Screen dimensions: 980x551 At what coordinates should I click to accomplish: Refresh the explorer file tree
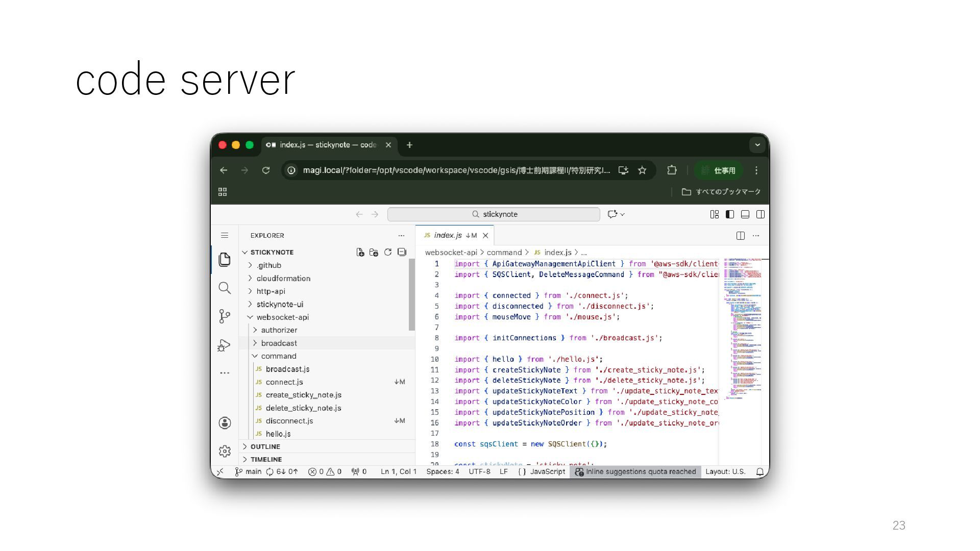pos(388,252)
